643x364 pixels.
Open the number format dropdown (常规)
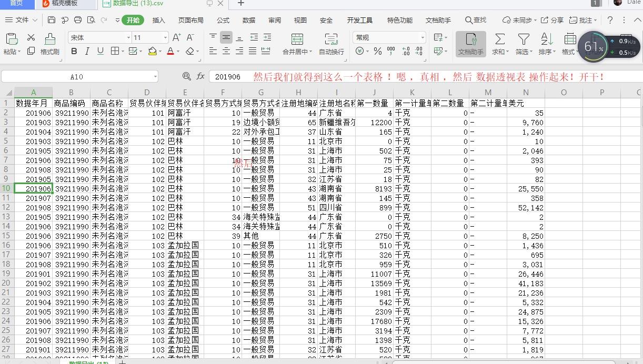tap(423, 38)
